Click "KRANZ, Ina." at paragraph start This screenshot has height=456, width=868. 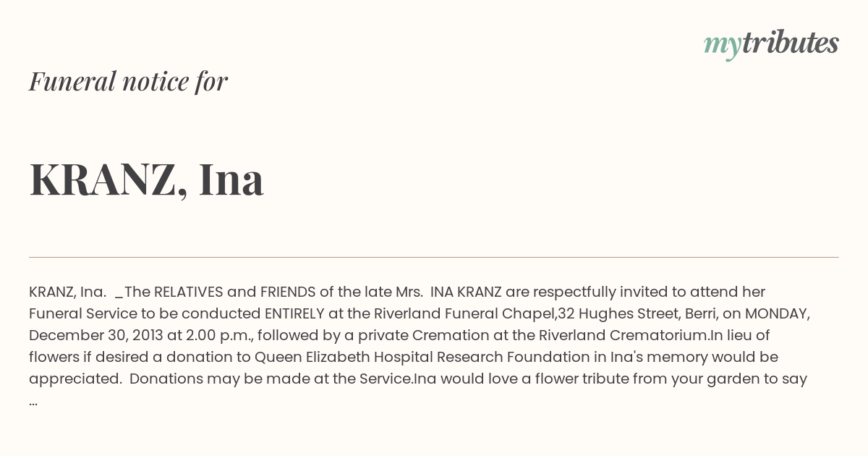pyautogui.click(x=68, y=292)
